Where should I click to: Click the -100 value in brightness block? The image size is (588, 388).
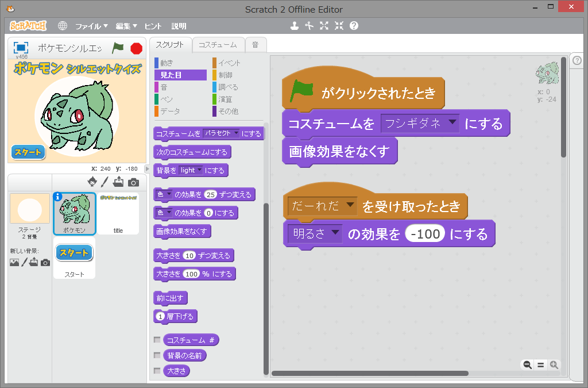click(425, 234)
